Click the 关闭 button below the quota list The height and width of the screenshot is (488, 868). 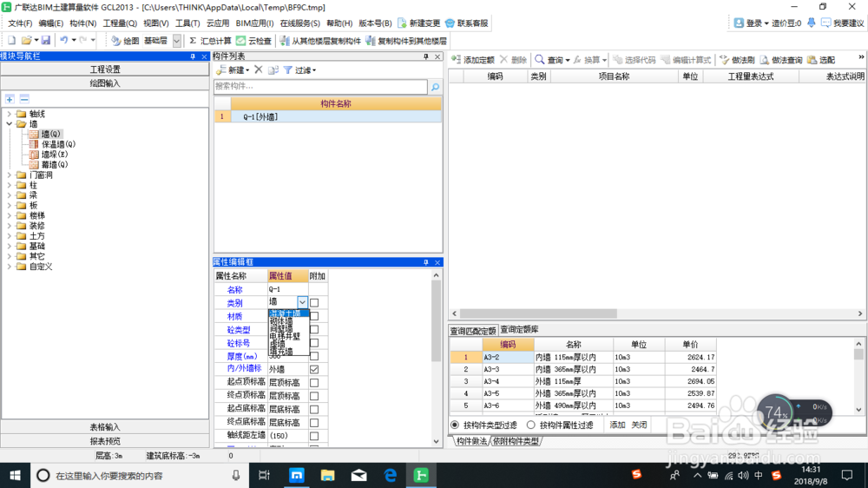[x=639, y=425]
